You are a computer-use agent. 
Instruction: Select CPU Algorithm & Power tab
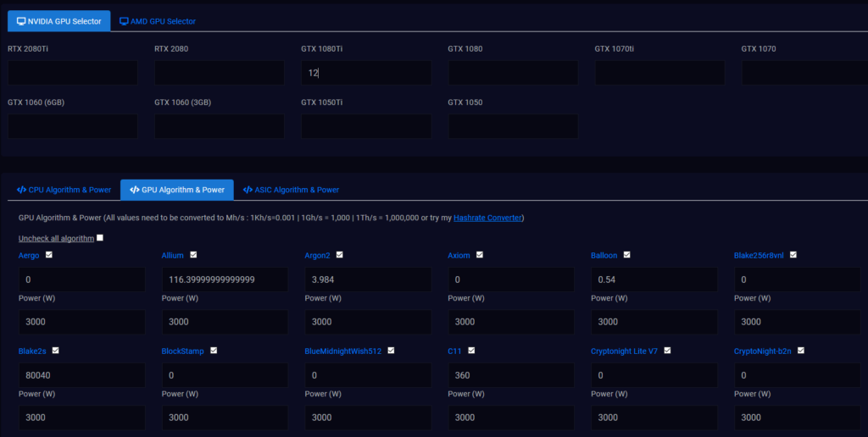(64, 190)
